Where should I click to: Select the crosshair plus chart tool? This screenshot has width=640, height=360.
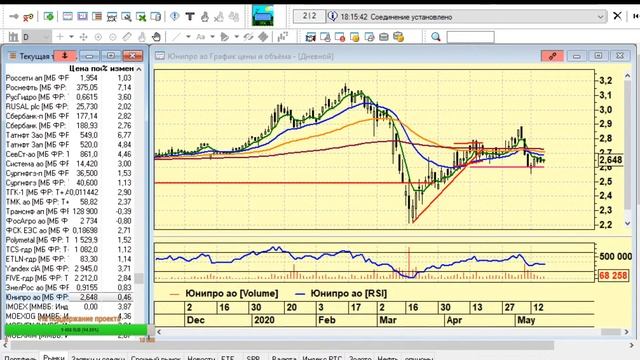[60, 37]
